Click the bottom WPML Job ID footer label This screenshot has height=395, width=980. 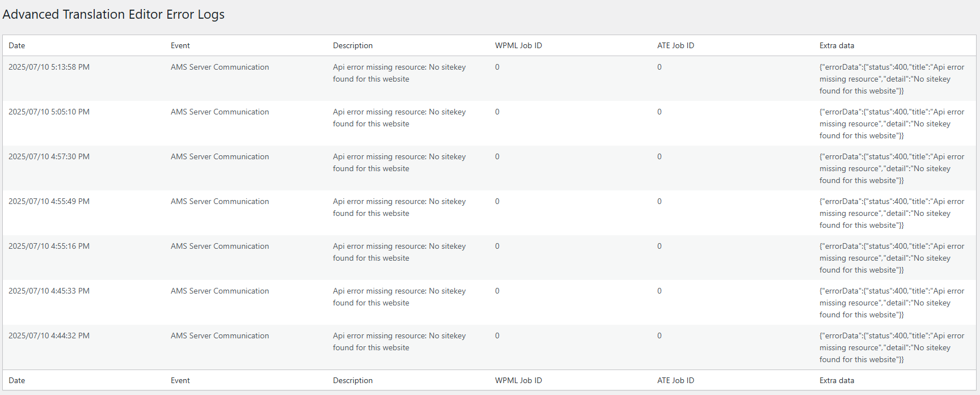pyautogui.click(x=518, y=380)
